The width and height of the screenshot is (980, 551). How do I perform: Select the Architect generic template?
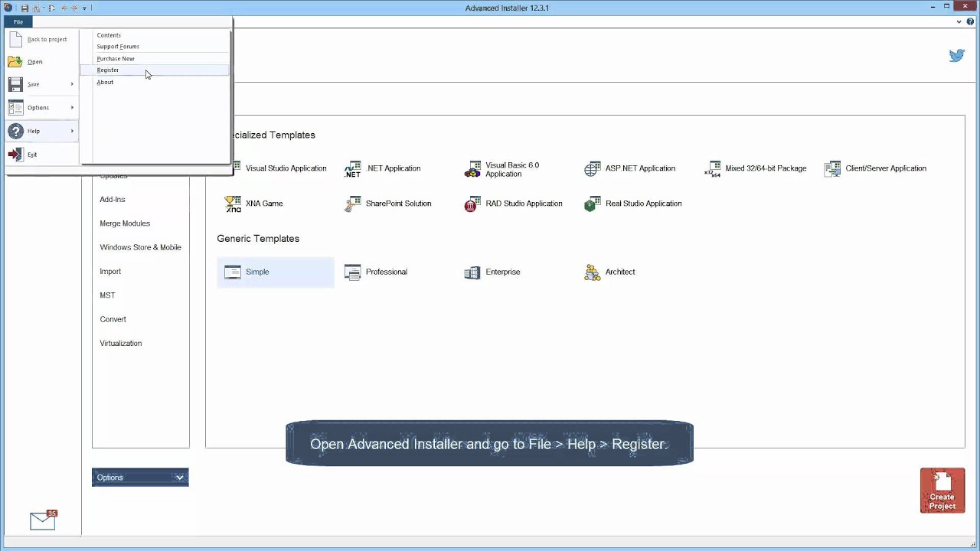pyautogui.click(x=609, y=272)
